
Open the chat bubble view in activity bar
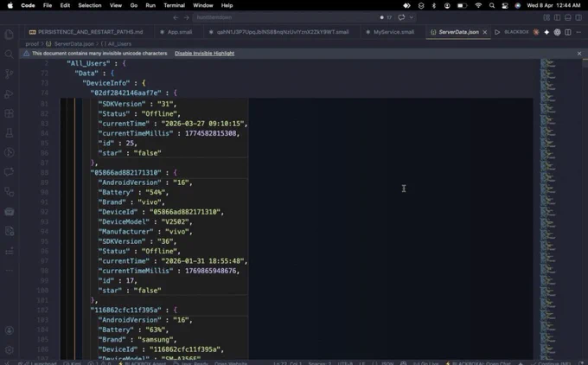9,172
